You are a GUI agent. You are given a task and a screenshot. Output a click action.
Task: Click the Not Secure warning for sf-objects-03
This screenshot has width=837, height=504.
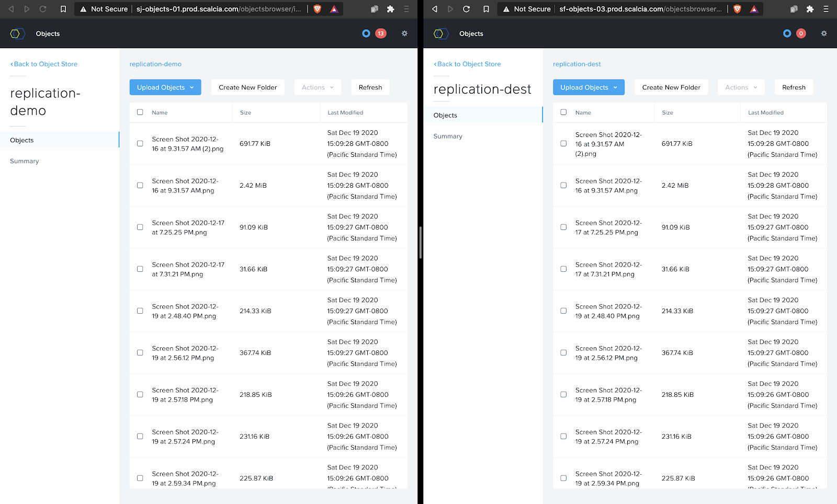point(527,9)
